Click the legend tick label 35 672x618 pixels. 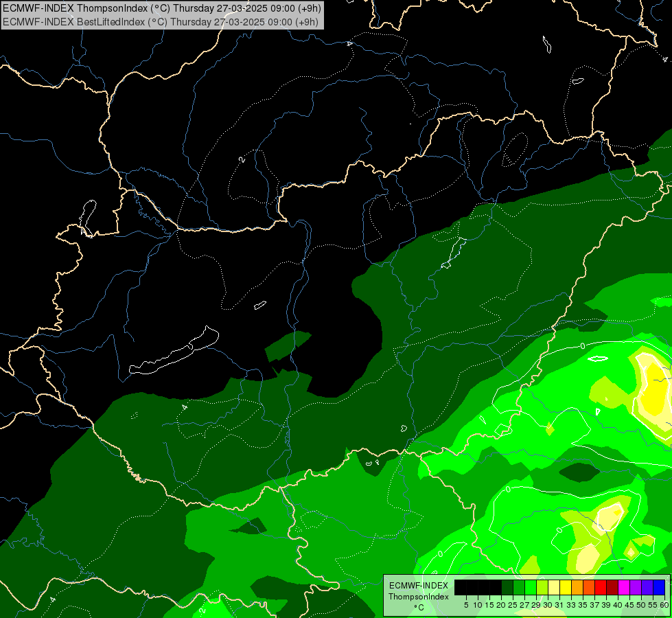[583, 605]
